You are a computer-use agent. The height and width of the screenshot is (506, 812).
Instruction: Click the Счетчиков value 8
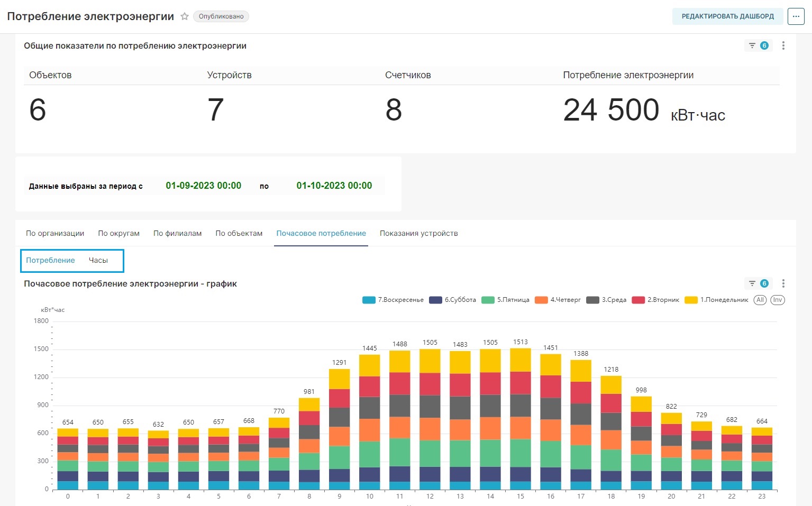click(394, 110)
